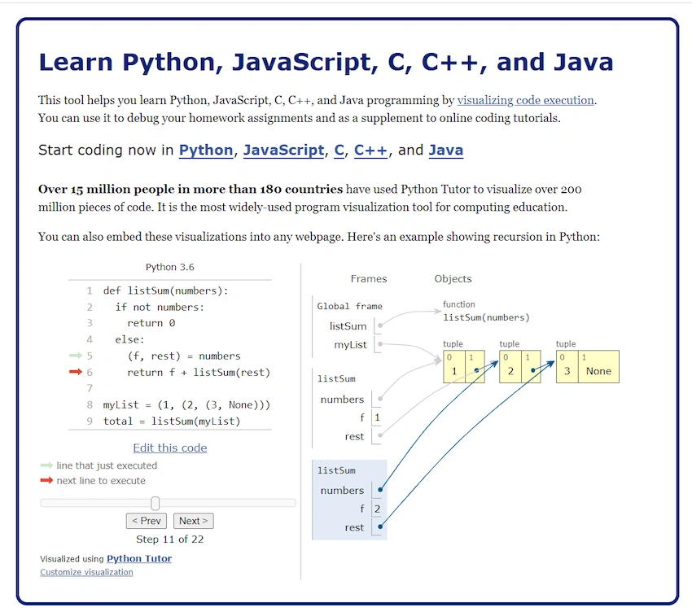Click the 'Python 3.6' label
Viewport: 692px width, 616px height.
[x=170, y=267]
